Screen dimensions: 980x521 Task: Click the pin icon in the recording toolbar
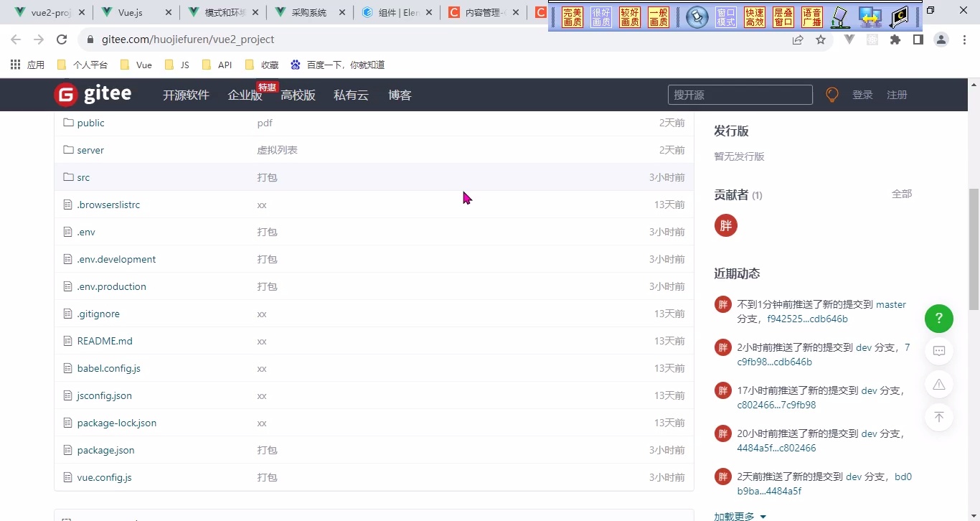click(x=697, y=18)
